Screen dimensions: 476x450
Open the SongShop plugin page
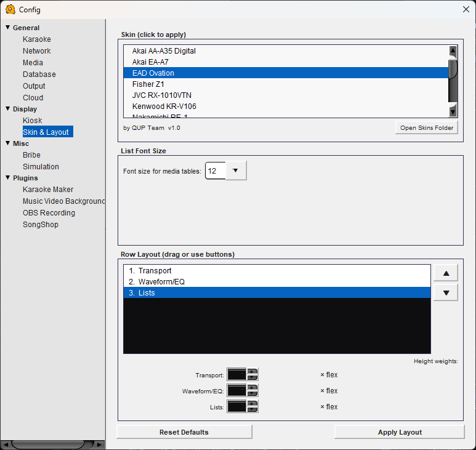click(x=41, y=225)
